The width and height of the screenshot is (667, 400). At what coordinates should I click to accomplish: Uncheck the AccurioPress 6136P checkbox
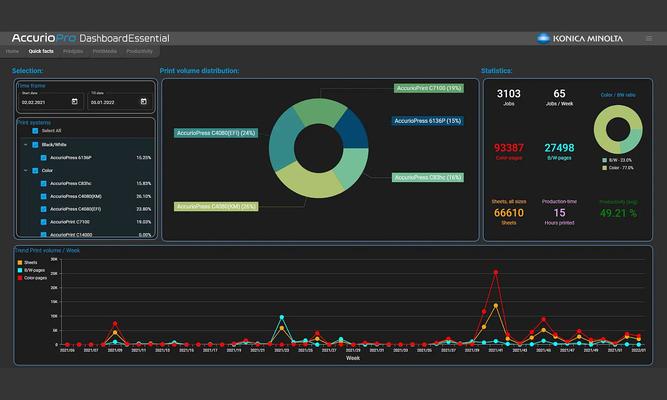tap(43, 157)
